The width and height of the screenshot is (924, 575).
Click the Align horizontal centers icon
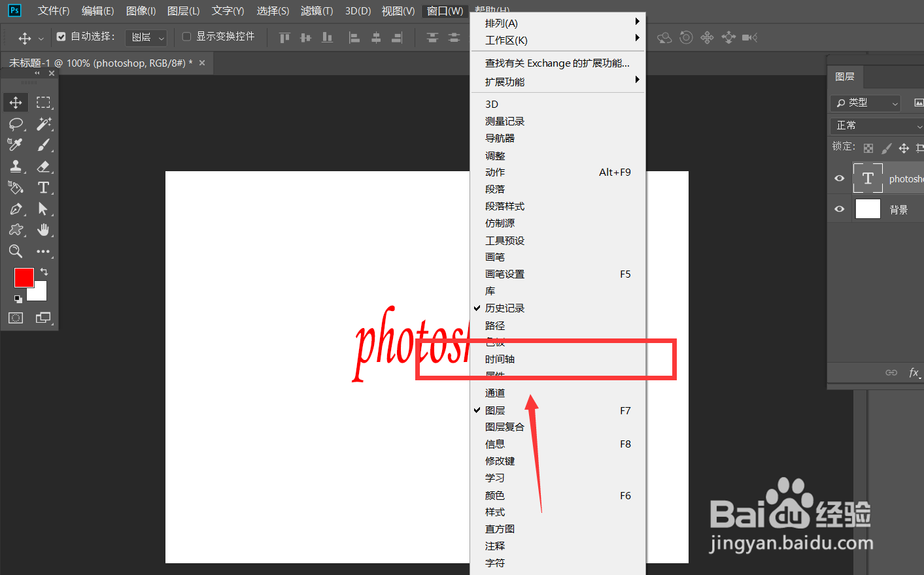[376, 38]
